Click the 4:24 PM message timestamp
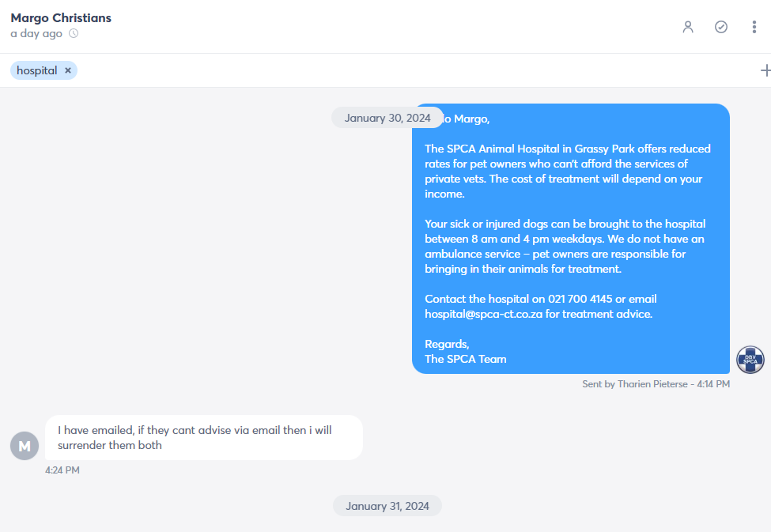Viewport: 771px width, 532px height. tap(62, 470)
